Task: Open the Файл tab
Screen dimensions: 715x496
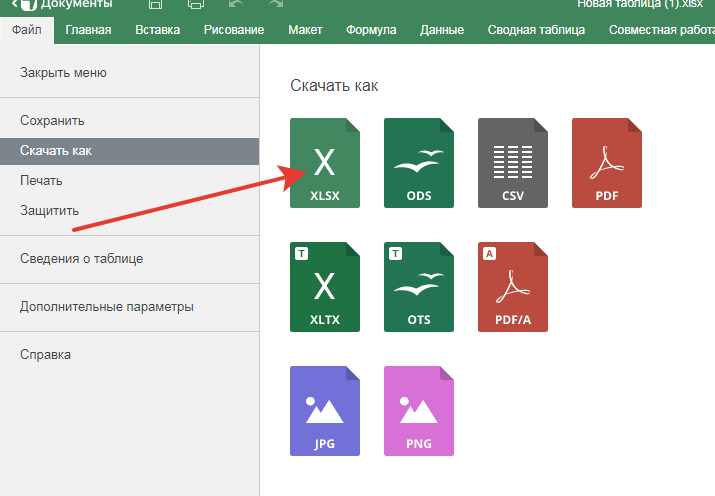Action: [x=26, y=30]
